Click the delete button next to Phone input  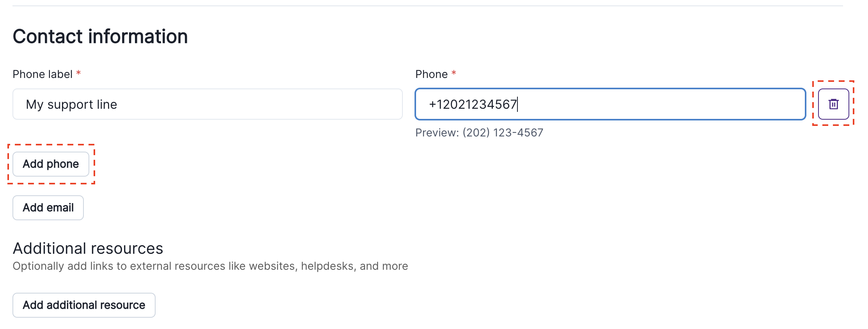(x=833, y=104)
